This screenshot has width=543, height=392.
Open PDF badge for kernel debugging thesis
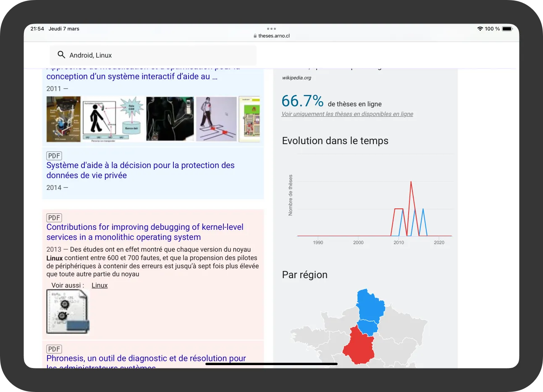coord(54,218)
